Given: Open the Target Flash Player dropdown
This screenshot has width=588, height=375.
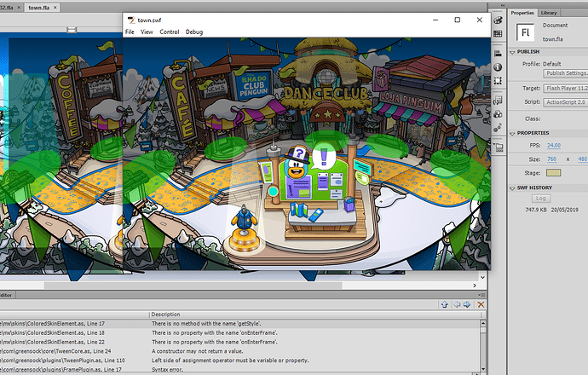Looking at the screenshot, I should (566, 87).
